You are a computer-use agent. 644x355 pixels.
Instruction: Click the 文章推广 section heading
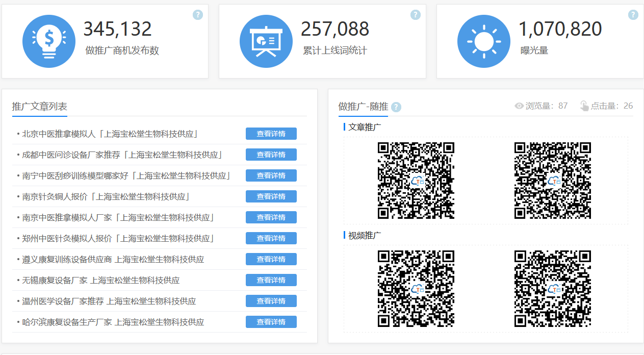tap(365, 127)
